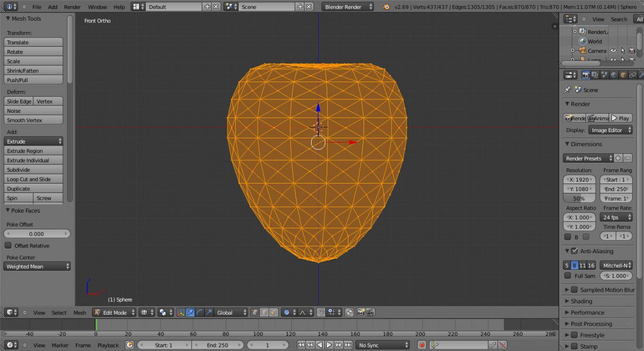Open Display Image Editor dropdown

pos(611,130)
